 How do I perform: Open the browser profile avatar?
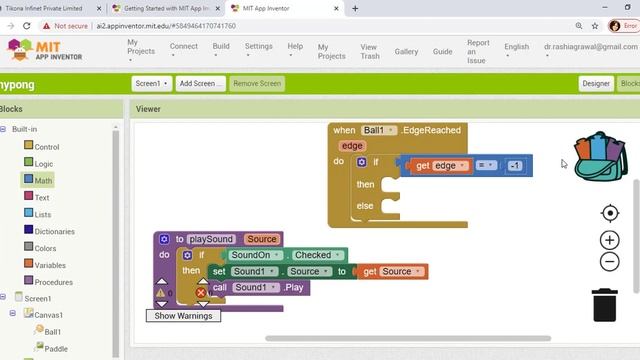coord(614,26)
